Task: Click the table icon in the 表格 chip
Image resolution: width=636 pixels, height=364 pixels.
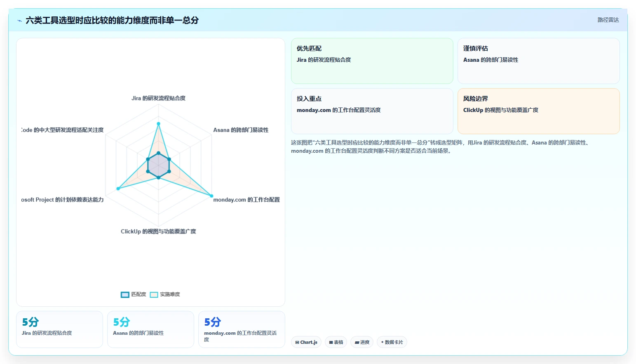Action: [331, 342]
